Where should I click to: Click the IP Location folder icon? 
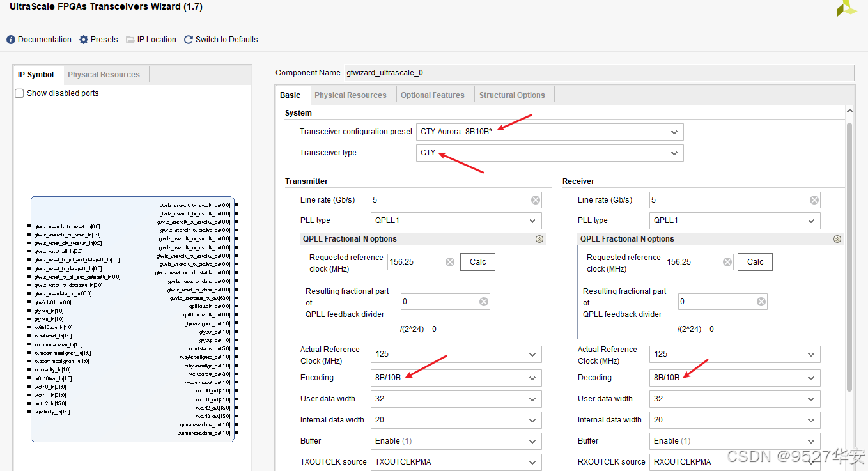(x=130, y=40)
